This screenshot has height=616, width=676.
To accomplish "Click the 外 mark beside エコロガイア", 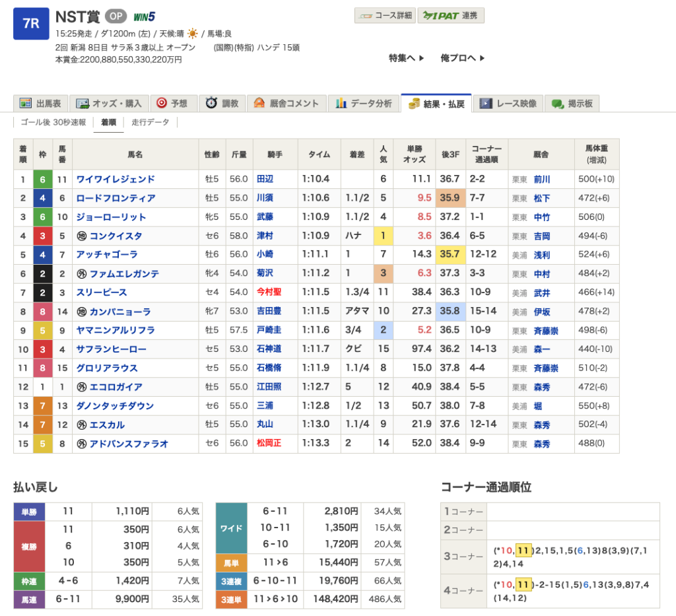I will point(81,387).
